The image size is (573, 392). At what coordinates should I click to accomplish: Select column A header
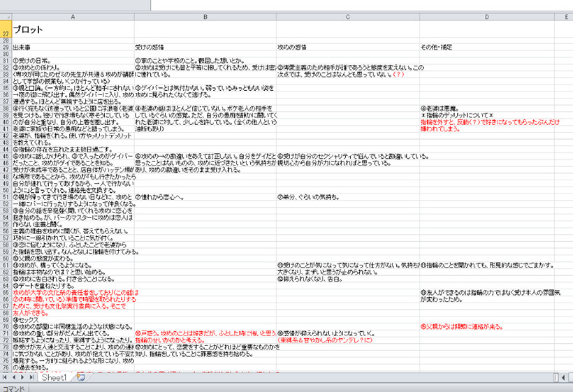tap(73, 17)
